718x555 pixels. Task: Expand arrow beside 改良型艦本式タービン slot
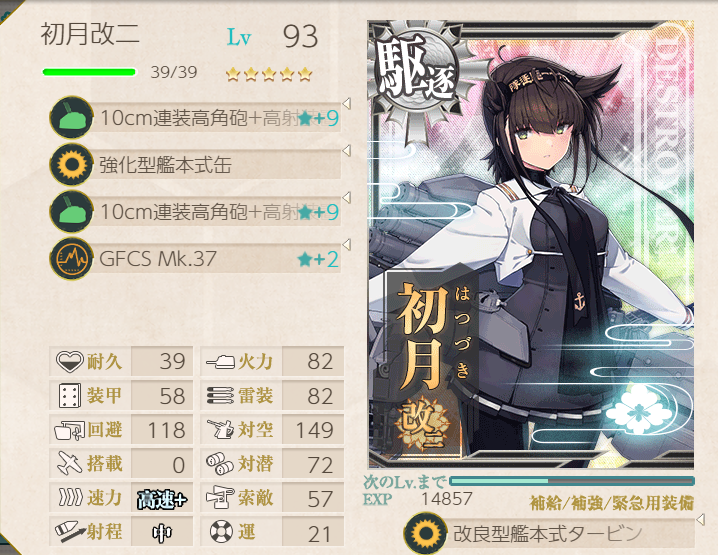(700, 519)
